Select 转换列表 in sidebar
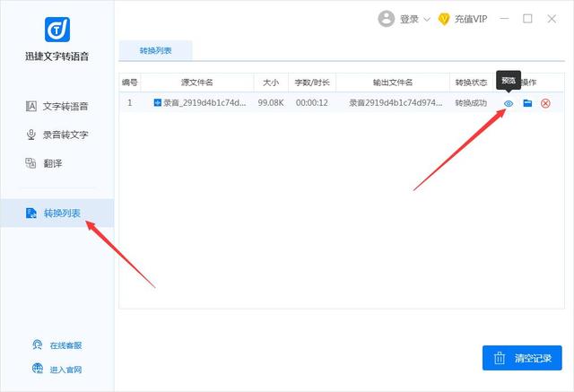The image size is (574, 392). pyautogui.click(x=57, y=213)
